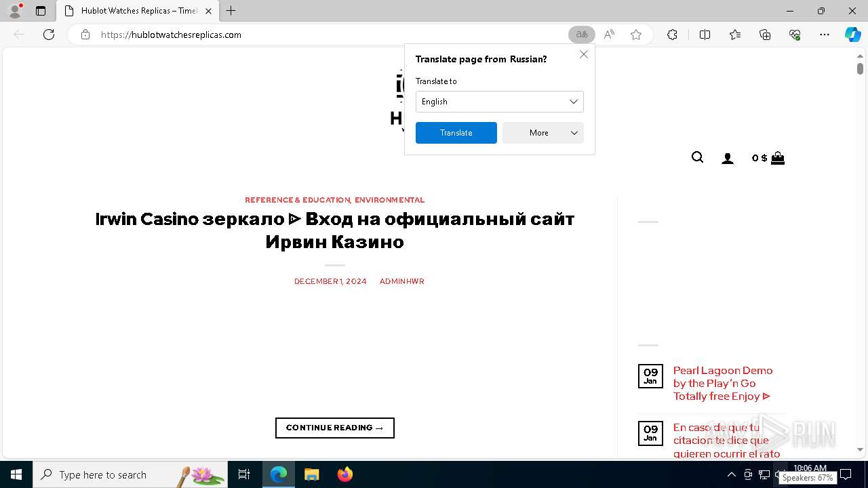The width and height of the screenshot is (868, 488).
Task: Click the address bar URL
Action: click(171, 35)
